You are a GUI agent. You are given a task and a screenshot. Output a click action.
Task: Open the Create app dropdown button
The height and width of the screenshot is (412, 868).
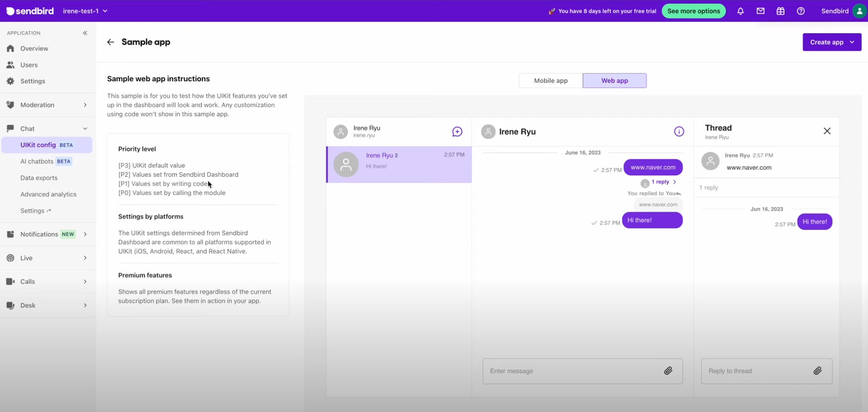pos(831,42)
